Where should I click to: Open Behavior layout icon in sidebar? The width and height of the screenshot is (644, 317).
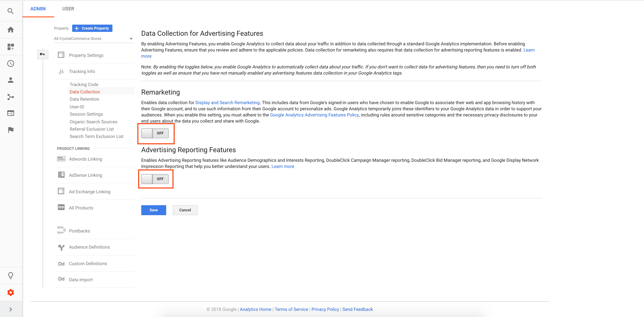[11, 113]
